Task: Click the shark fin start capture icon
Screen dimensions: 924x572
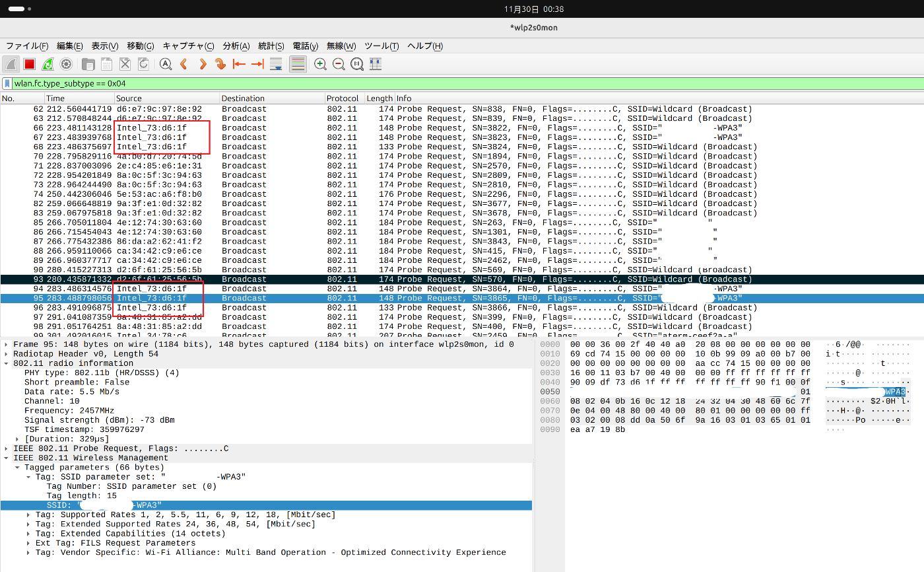Action: pyautogui.click(x=11, y=64)
